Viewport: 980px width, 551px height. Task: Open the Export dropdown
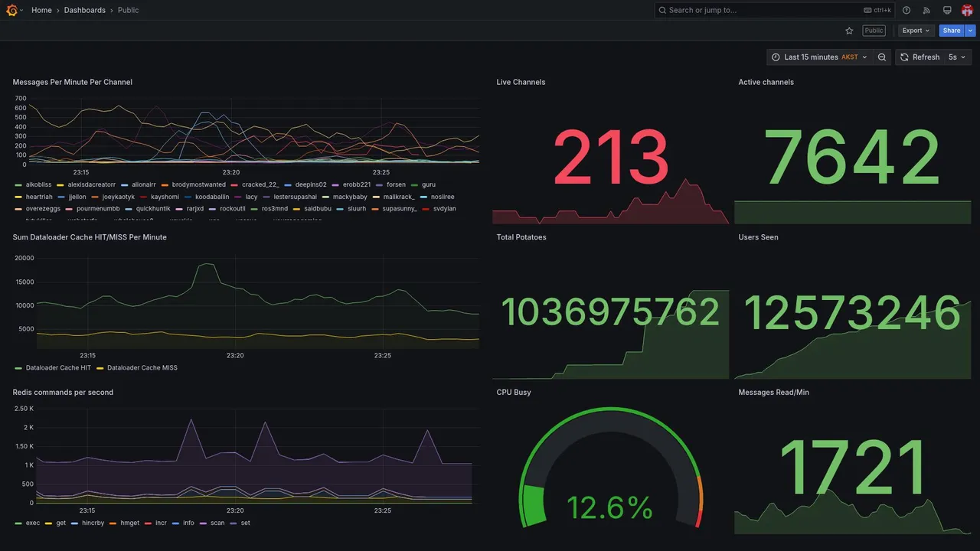coord(916,31)
